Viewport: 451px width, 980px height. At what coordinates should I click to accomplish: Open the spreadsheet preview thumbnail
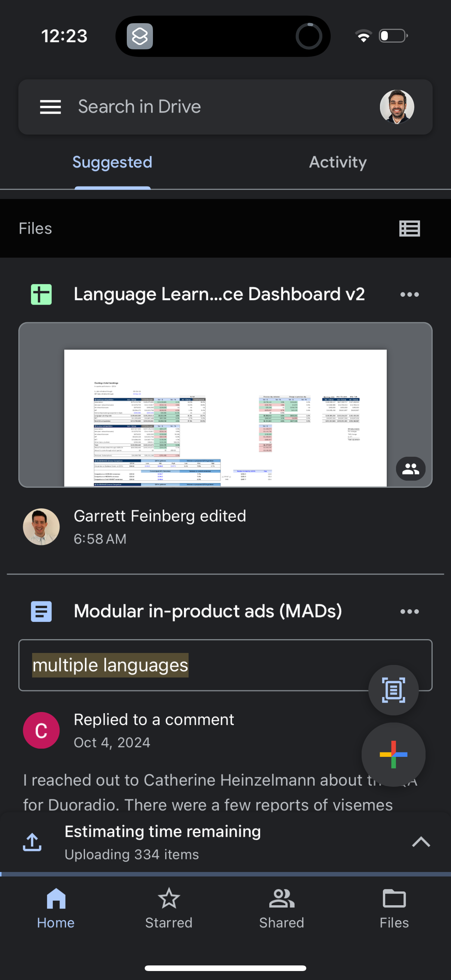[x=225, y=405]
